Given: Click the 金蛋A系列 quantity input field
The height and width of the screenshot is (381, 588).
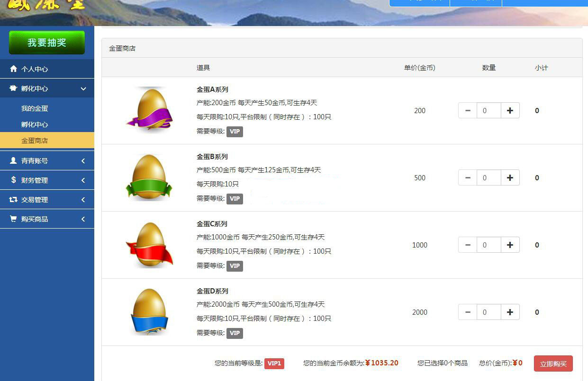Looking at the screenshot, I should pos(488,111).
